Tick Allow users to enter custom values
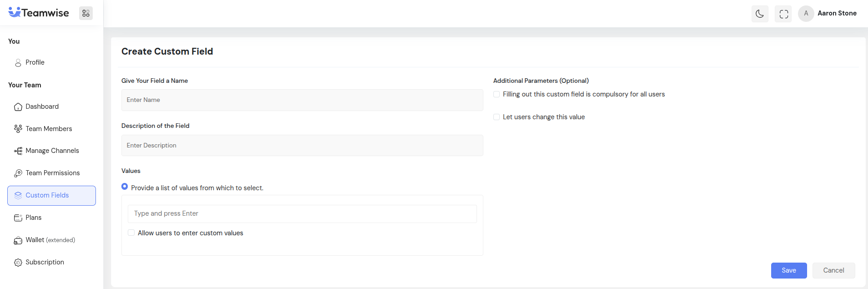The height and width of the screenshot is (289, 868). (x=131, y=233)
